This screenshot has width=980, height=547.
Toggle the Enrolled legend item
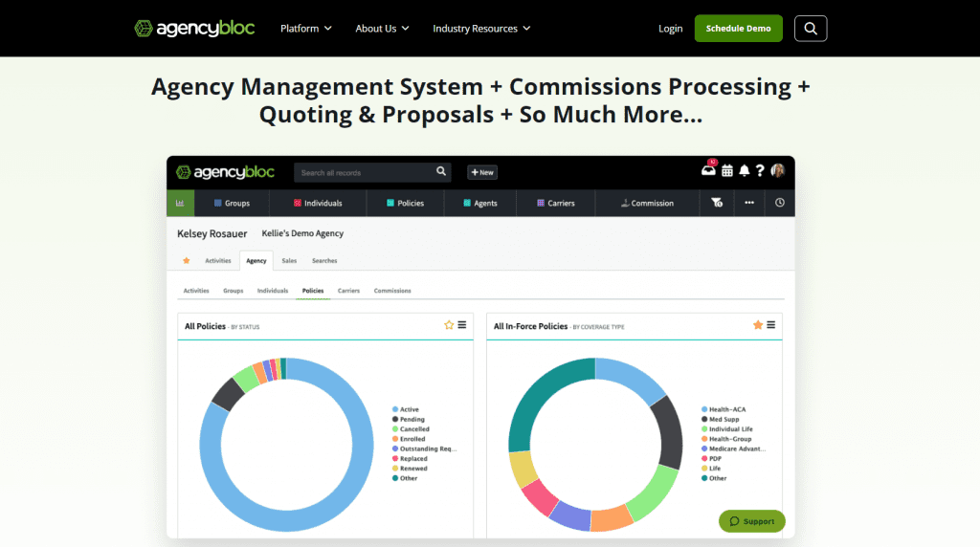(409, 439)
